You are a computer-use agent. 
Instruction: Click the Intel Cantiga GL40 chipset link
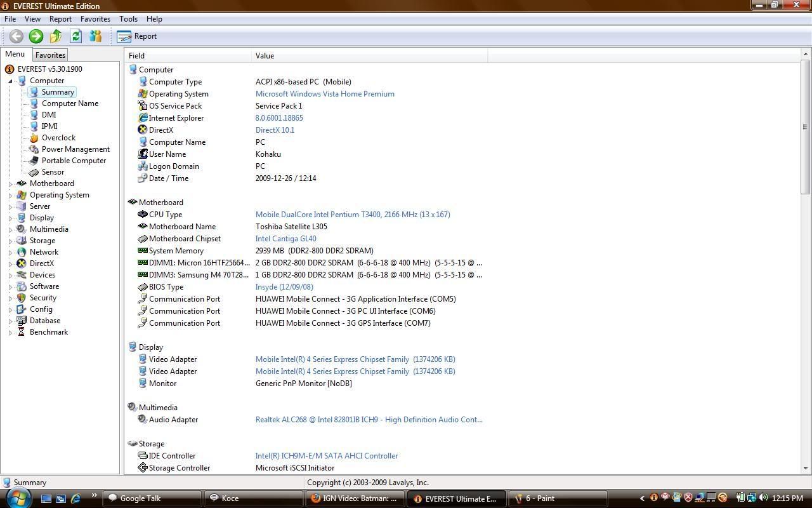point(285,239)
